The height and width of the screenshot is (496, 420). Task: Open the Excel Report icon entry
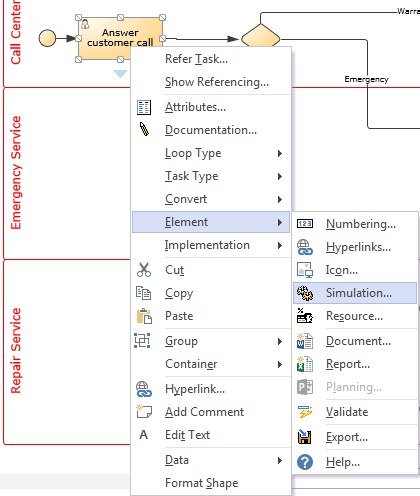[305, 364]
